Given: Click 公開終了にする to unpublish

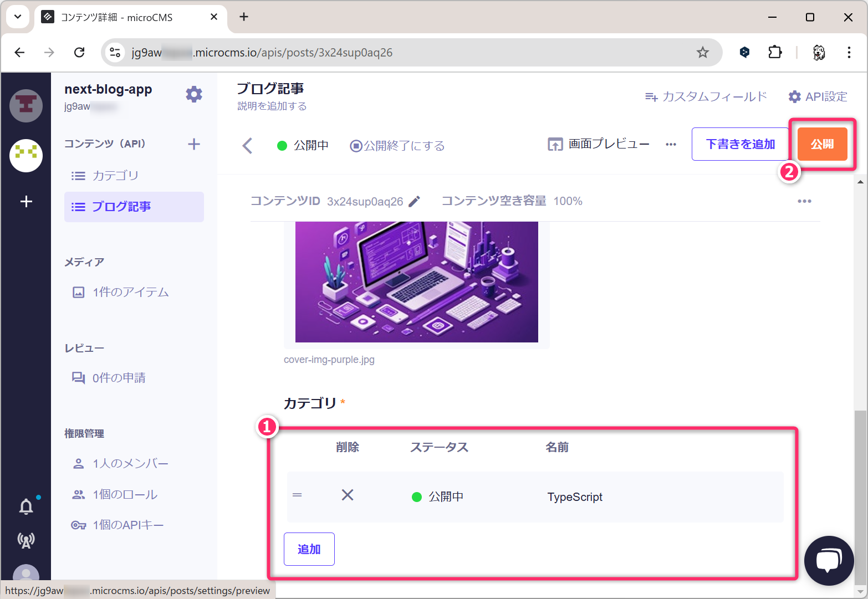Looking at the screenshot, I should pos(397,146).
